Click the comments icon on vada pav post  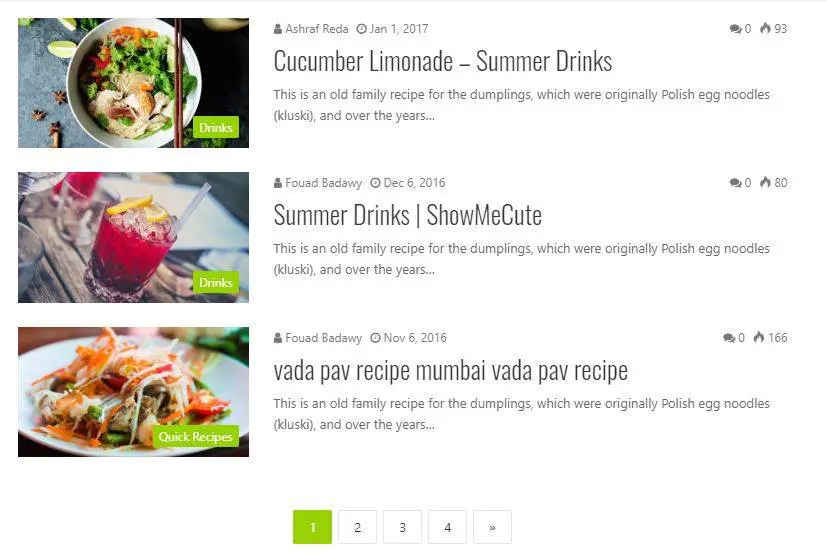[x=729, y=338]
